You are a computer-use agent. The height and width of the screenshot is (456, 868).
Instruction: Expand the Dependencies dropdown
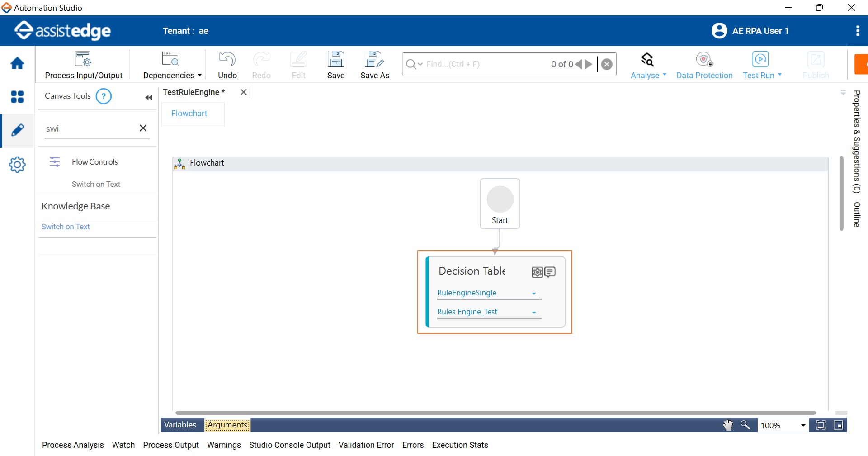pos(172,75)
